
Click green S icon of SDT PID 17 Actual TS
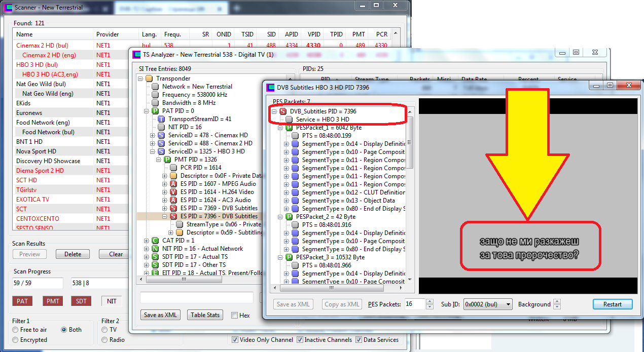pos(155,257)
